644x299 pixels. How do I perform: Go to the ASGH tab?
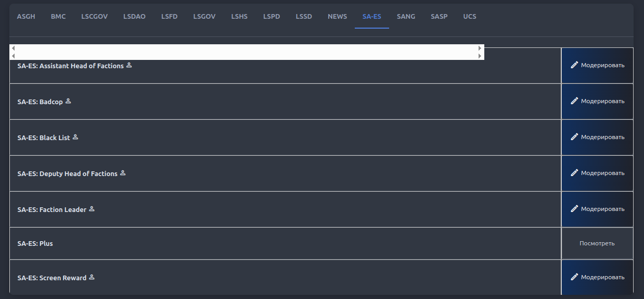point(26,17)
